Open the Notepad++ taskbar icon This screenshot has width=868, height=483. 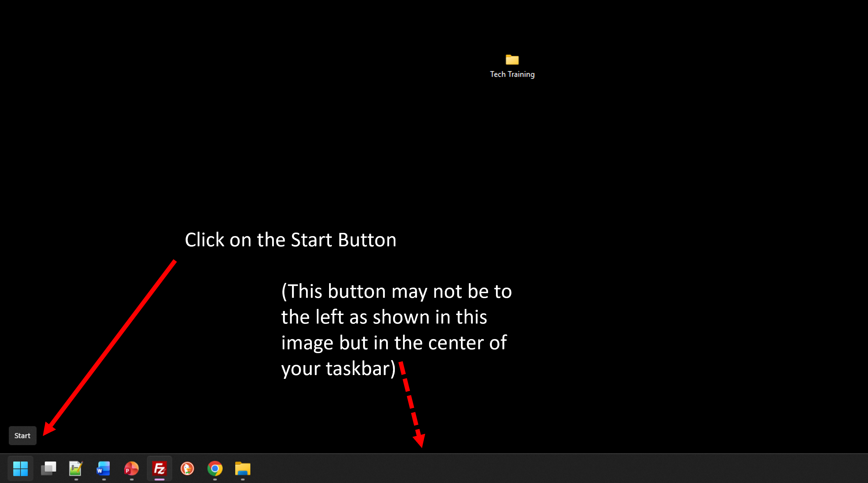point(76,468)
